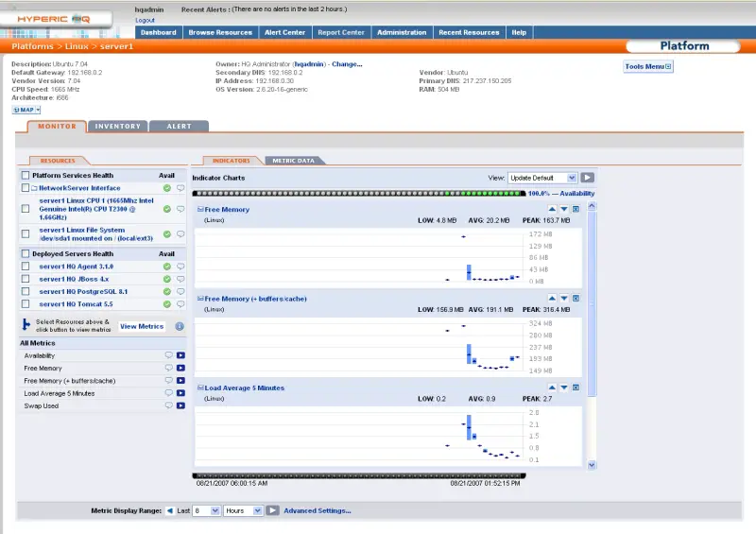Add Swap Used metric chart arrow icon
The height and width of the screenshot is (534, 756).
click(180, 405)
